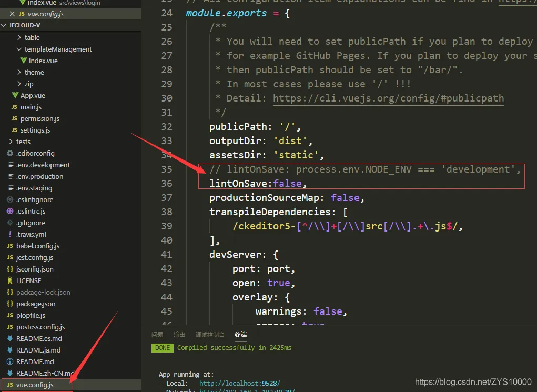Open the 问题 (Problems) panel tab
Viewport: 537px width, 392px height.
[157, 335]
